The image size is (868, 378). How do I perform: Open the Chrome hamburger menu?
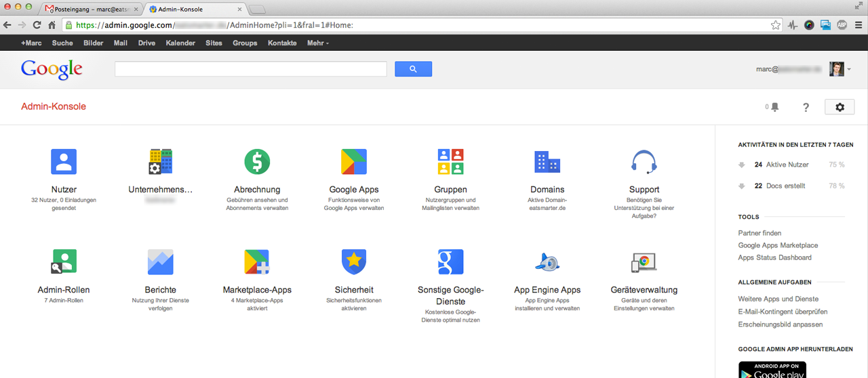(x=858, y=25)
